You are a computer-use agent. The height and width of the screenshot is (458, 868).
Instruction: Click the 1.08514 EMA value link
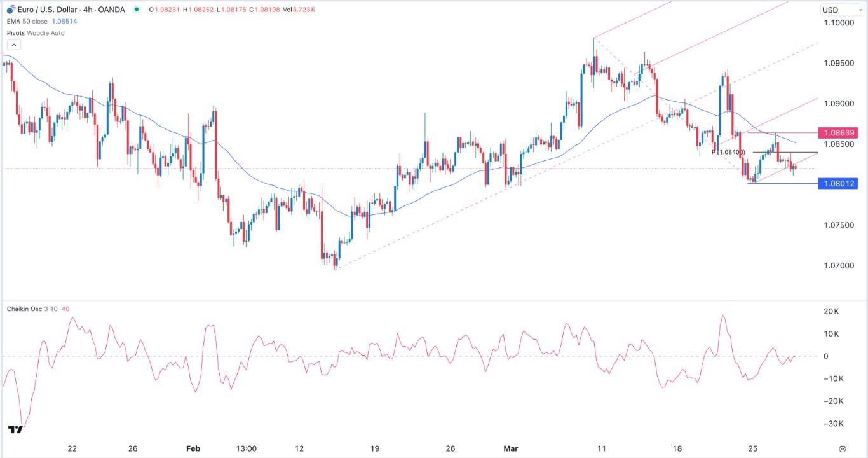tap(64, 21)
